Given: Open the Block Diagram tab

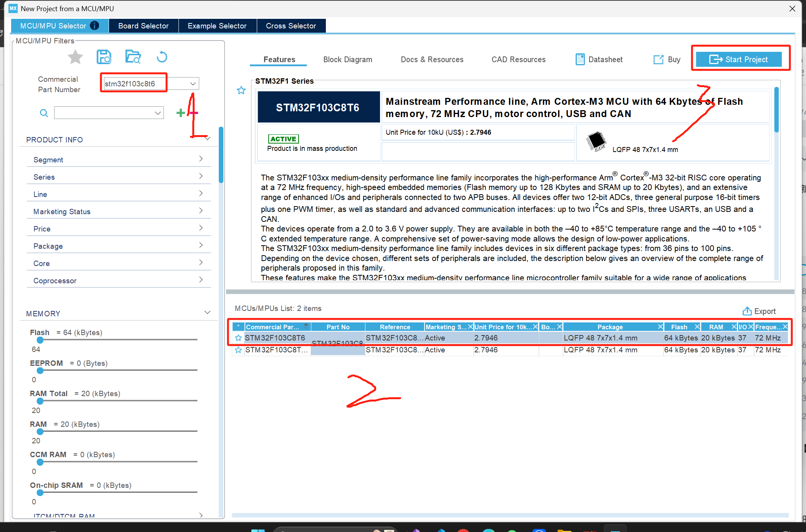Looking at the screenshot, I should click(x=347, y=59).
